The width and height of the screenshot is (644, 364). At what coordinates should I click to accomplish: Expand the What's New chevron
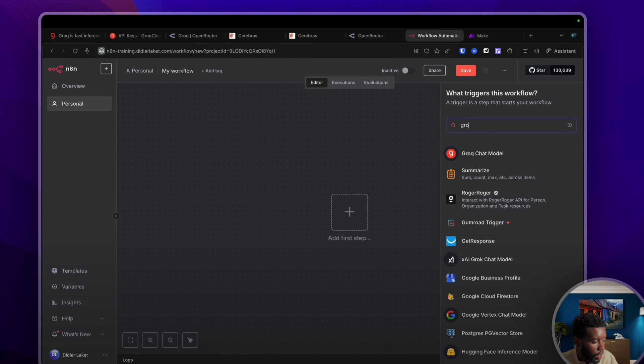pos(102,335)
